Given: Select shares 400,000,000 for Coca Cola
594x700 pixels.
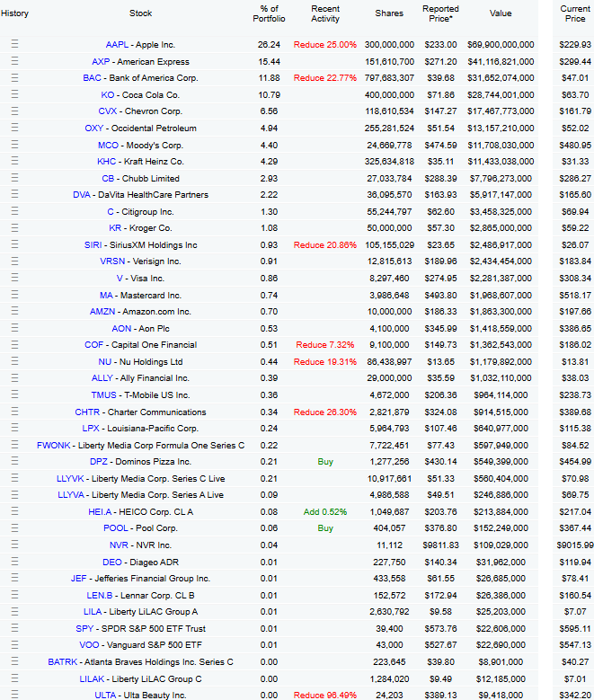Looking at the screenshot, I should click(389, 94).
